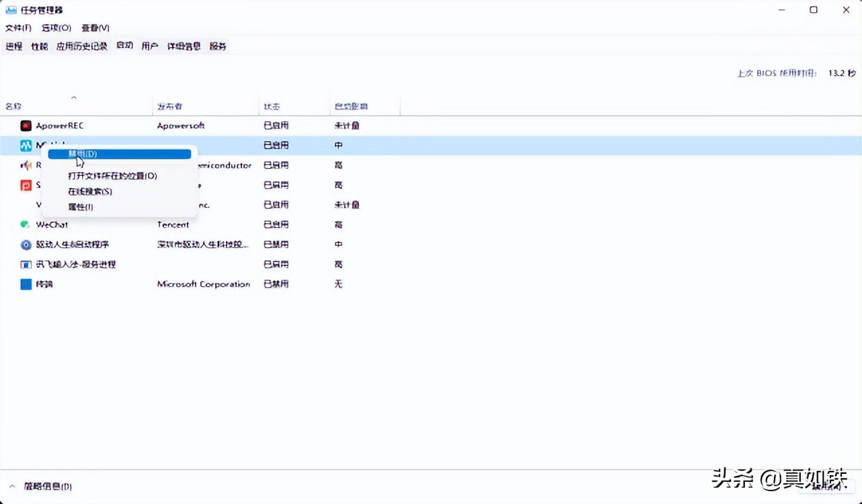Switch to the 服务 tab
862x504 pixels.
218,46
